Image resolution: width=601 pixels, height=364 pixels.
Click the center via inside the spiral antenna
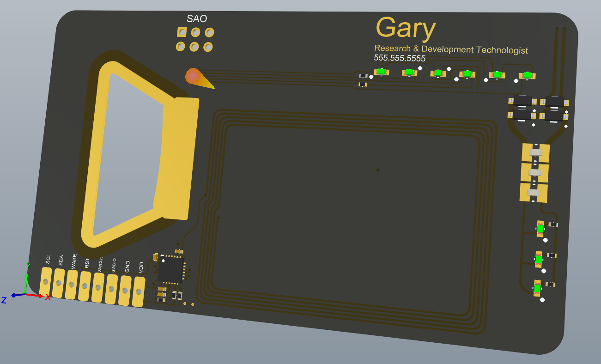pos(378,170)
